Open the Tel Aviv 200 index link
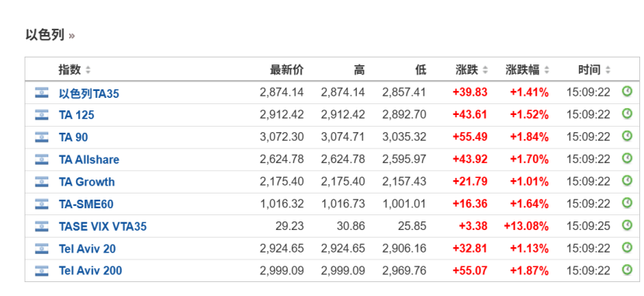 (x=90, y=270)
